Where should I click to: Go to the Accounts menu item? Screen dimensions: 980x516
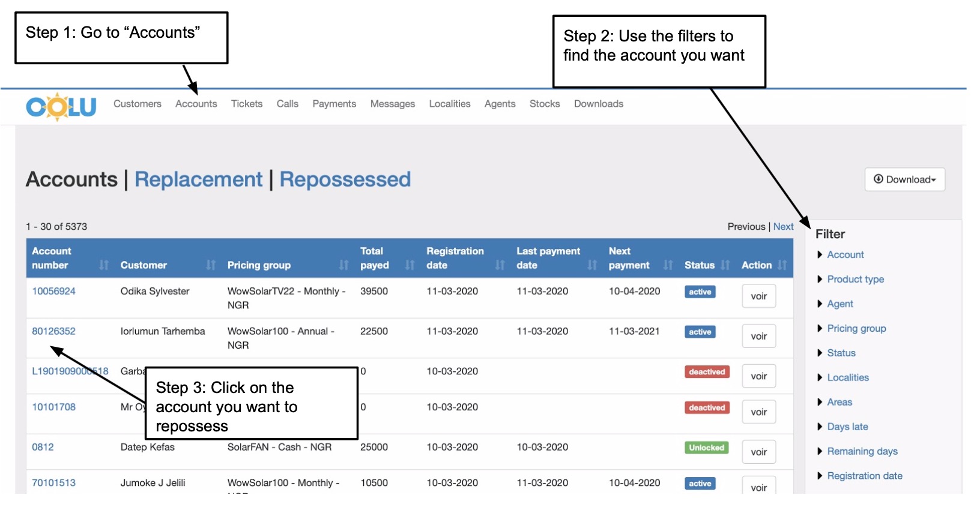click(196, 104)
